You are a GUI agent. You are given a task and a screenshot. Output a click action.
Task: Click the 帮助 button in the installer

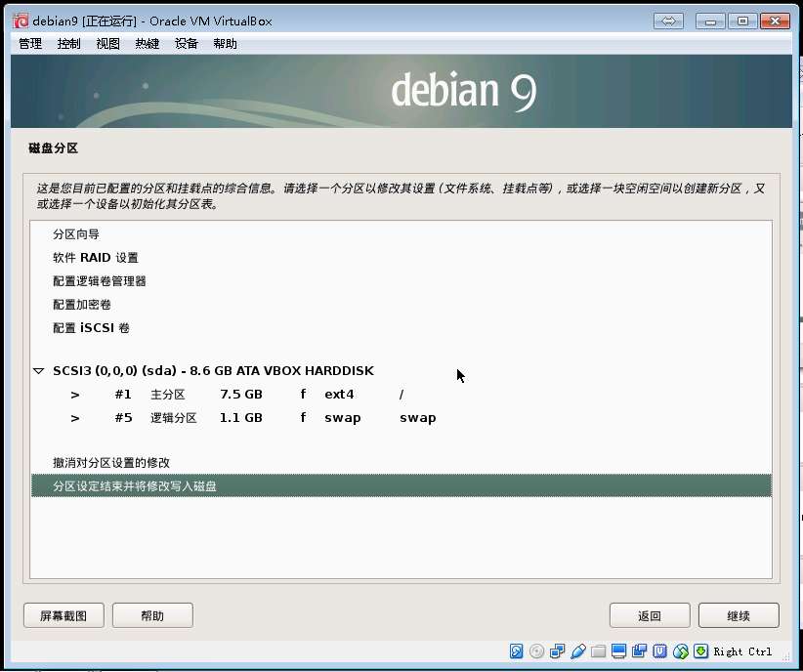[152, 615]
